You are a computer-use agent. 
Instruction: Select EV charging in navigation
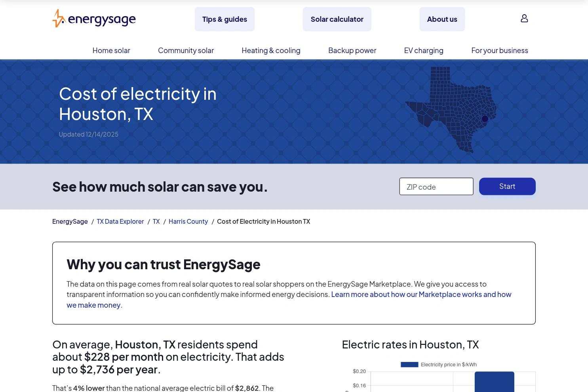point(424,50)
